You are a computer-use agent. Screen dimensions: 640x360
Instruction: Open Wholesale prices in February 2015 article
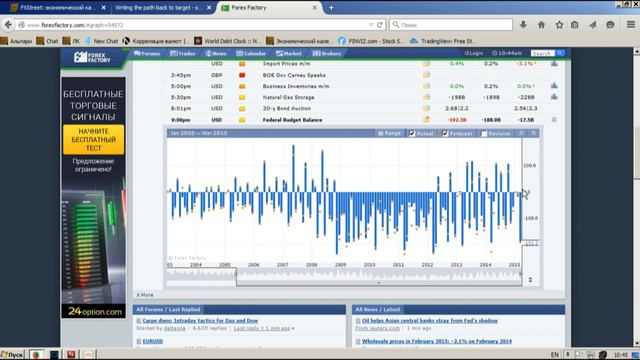(x=437, y=341)
